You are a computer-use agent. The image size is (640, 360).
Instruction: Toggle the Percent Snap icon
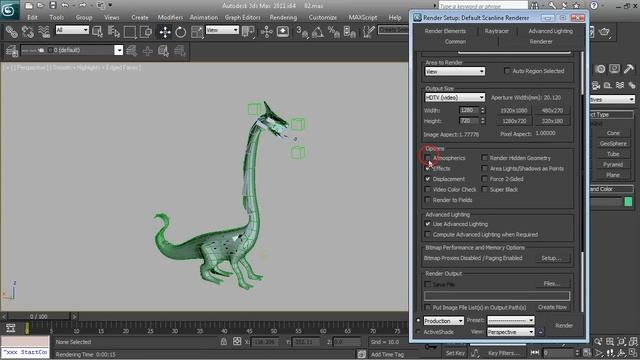coord(334,31)
